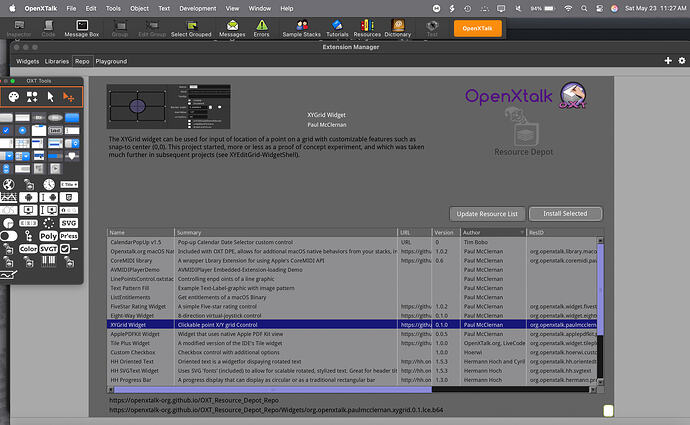Choose the Poly widget in OXT Tools
The height and width of the screenshot is (425, 690).
click(x=48, y=236)
